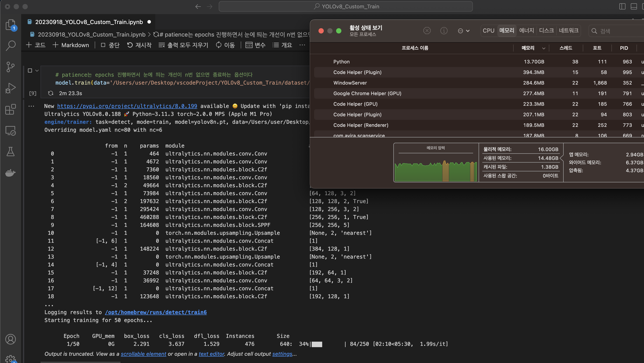Viewport: 644px width, 363px height.
Task: Click the 메모리 column sort arrow
Action: [544, 48]
